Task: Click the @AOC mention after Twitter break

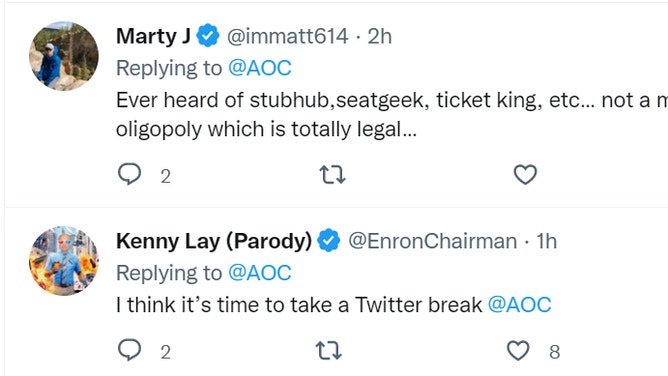Action: click(x=519, y=305)
